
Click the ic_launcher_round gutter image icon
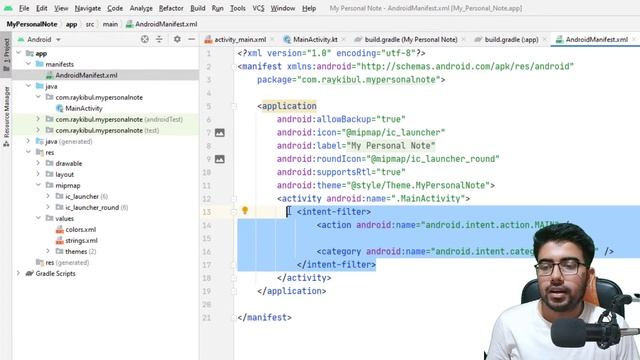(x=220, y=159)
